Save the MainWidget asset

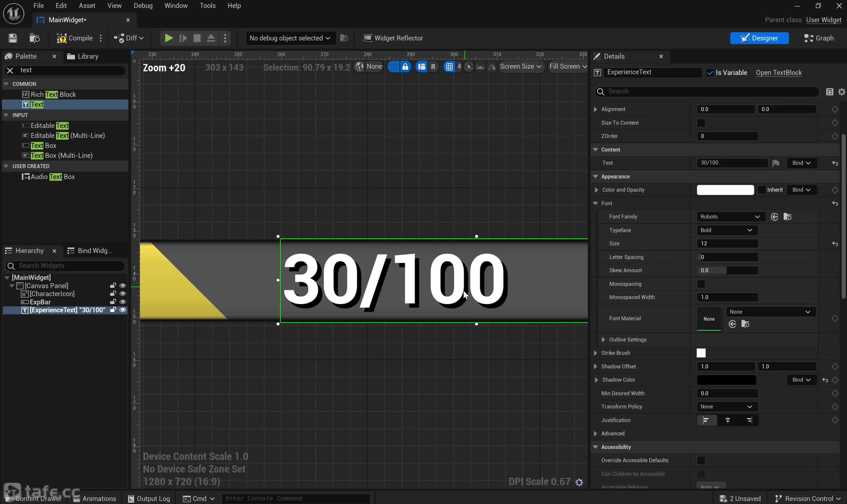(x=13, y=38)
